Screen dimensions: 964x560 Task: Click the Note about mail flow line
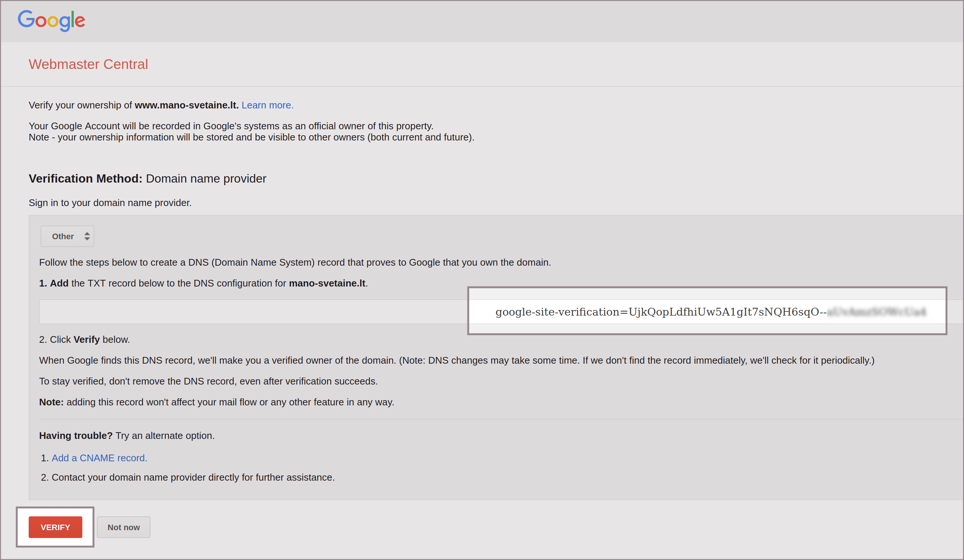[x=216, y=402]
